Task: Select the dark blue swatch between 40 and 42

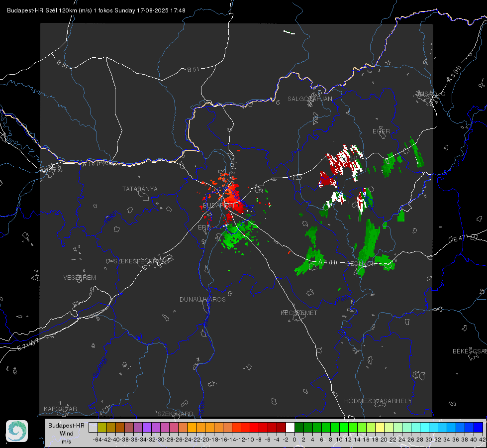Action: [x=479, y=427]
